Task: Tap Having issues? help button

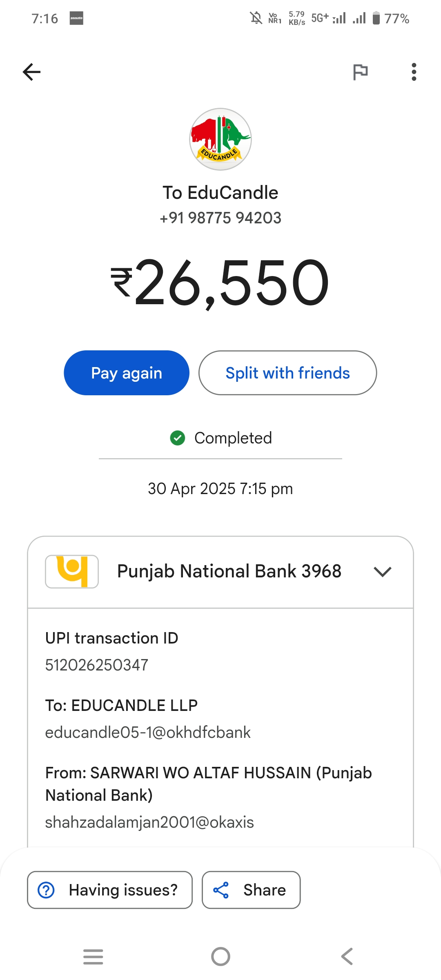Action: 109,890
